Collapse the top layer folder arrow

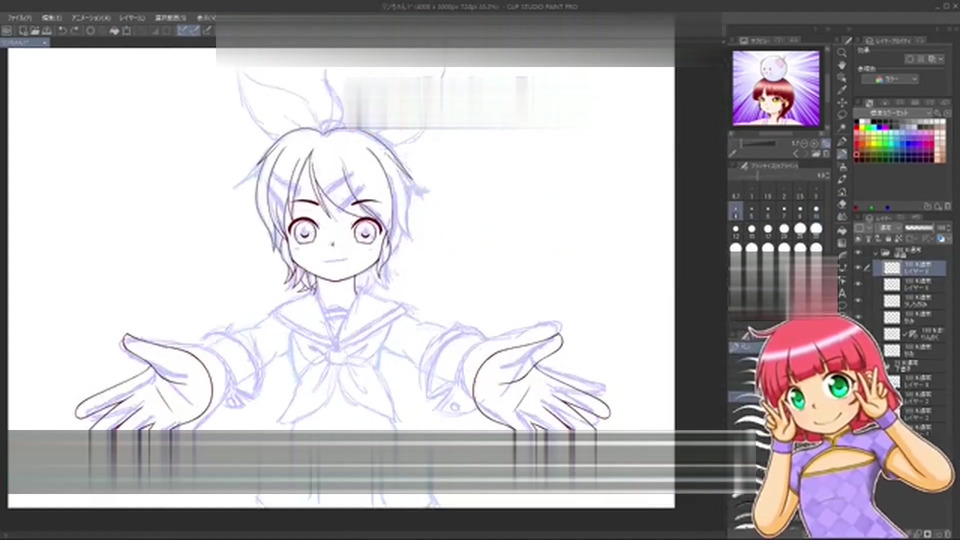pos(876,252)
